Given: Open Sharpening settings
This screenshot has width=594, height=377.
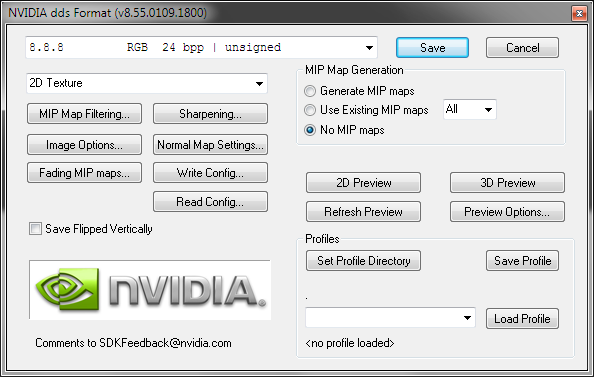Looking at the screenshot, I should click(x=210, y=114).
